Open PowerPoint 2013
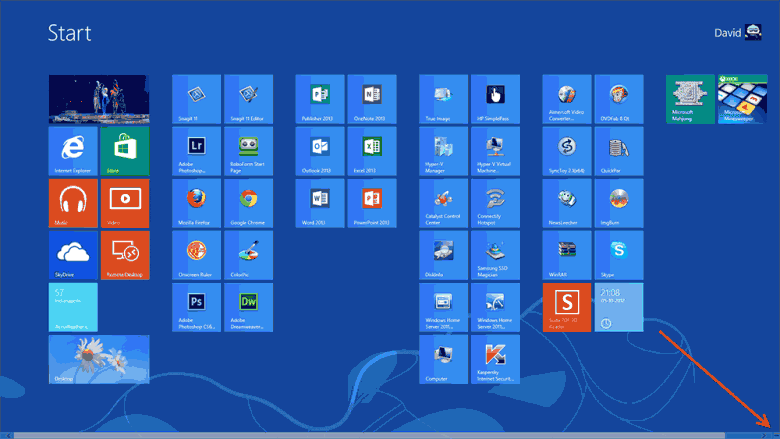Viewport: 780px width, 439px height. [372, 203]
